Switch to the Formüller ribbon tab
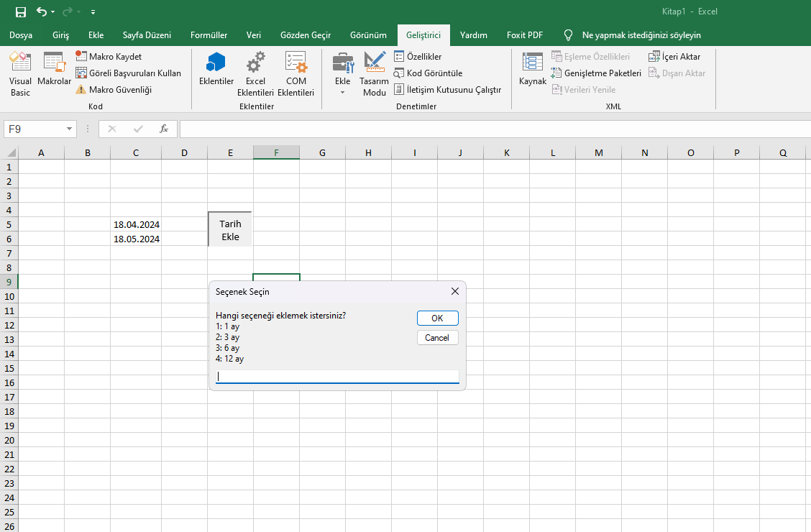Screen dimensions: 811x532 click(209, 35)
